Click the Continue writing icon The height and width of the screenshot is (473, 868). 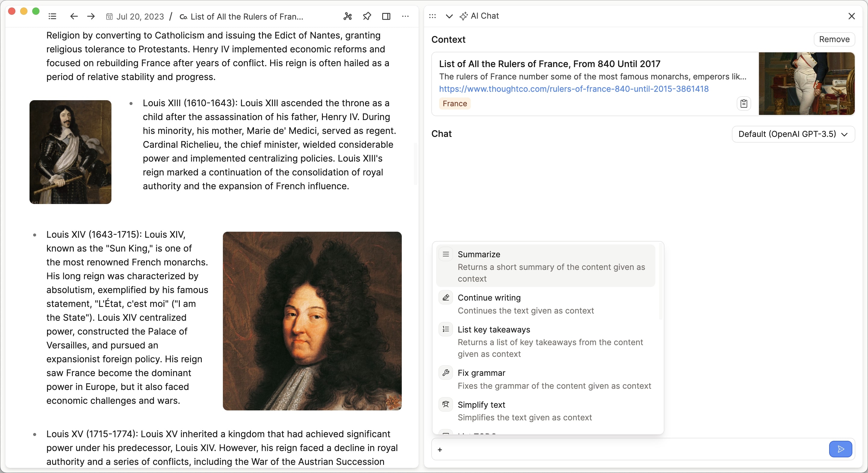pos(445,297)
